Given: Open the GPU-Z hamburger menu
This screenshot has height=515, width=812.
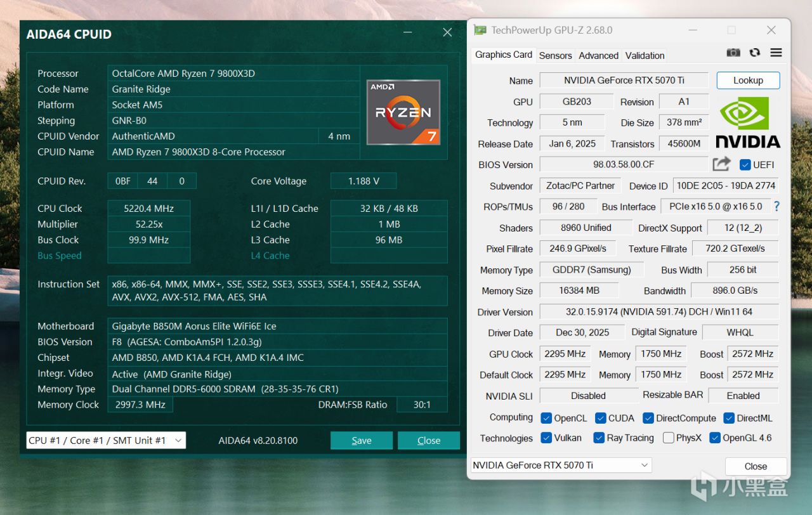Looking at the screenshot, I should coord(776,53).
